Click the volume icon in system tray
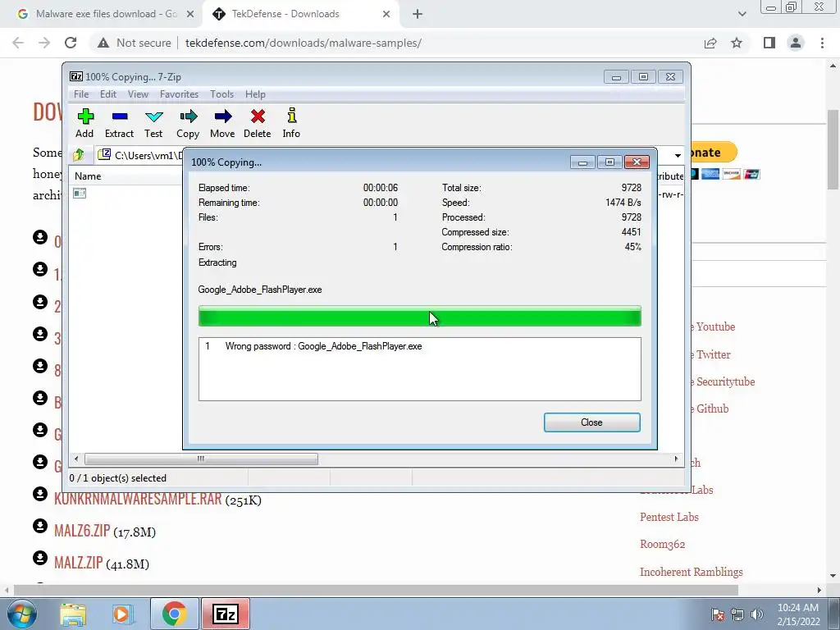840x630 pixels. pos(756,614)
